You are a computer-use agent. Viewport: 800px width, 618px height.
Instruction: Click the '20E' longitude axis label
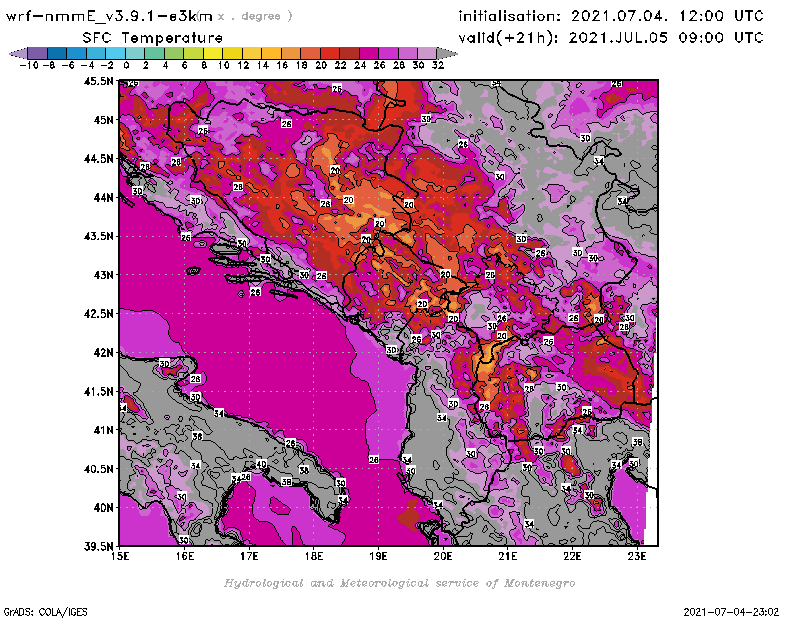coord(443,556)
